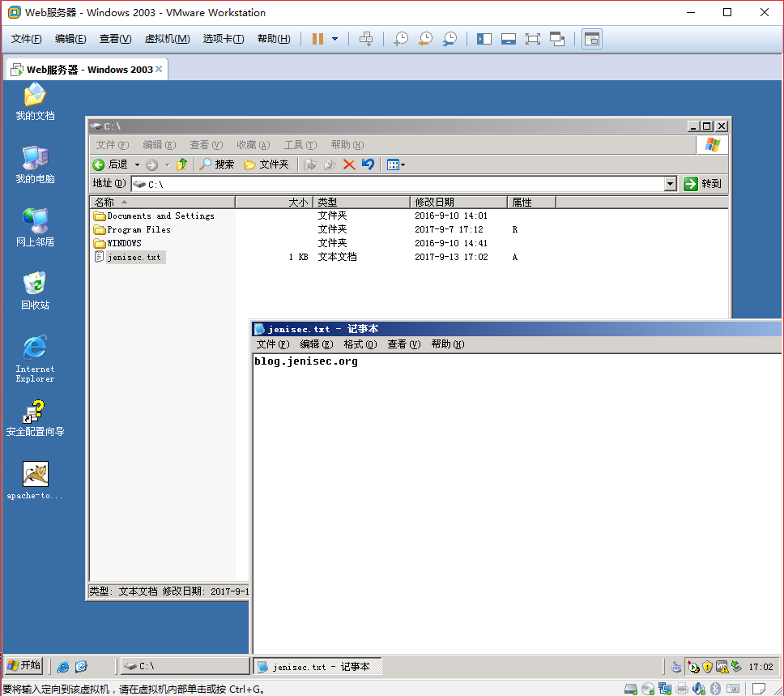This screenshot has width=784, height=696.
Task: Click the show desktop quick launch icon
Action: coord(81,667)
